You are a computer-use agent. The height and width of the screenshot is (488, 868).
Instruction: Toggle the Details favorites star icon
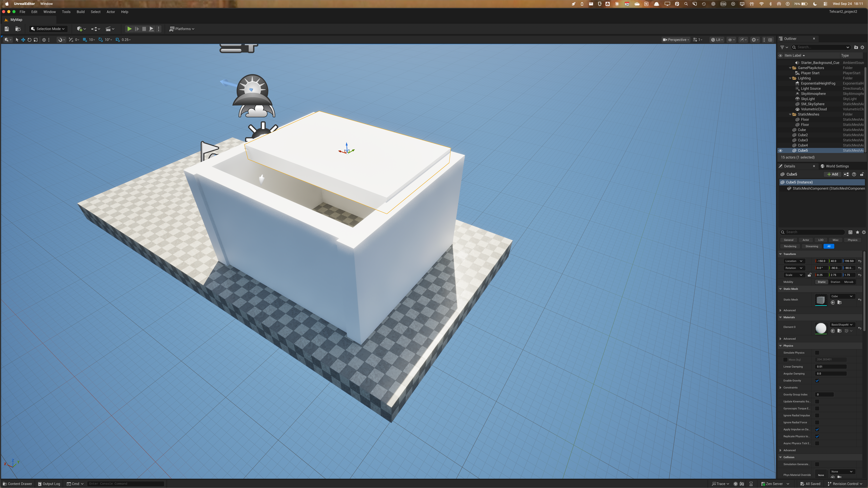(x=858, y=232)
